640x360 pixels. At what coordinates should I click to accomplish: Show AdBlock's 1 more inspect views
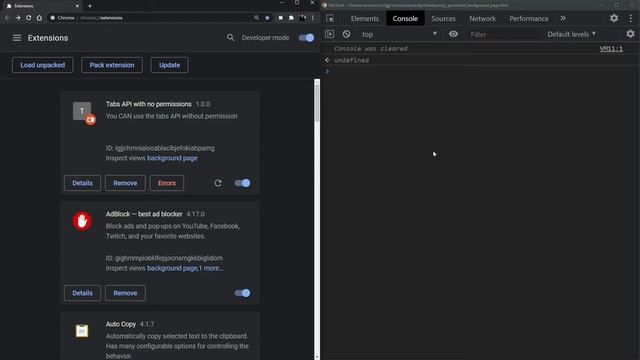pyautogui.click(x=211, y=268)
